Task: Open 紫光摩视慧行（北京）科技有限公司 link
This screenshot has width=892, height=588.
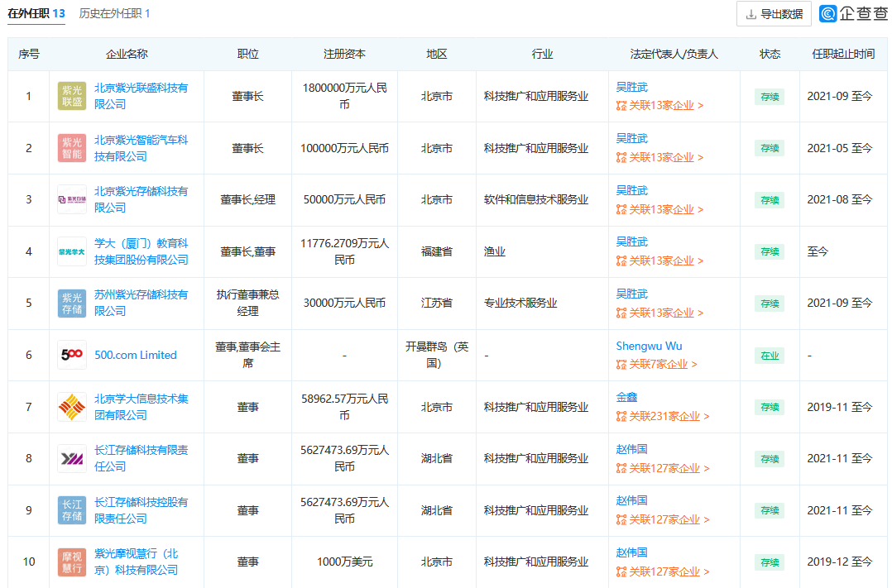Action: [x=137, y=562]
